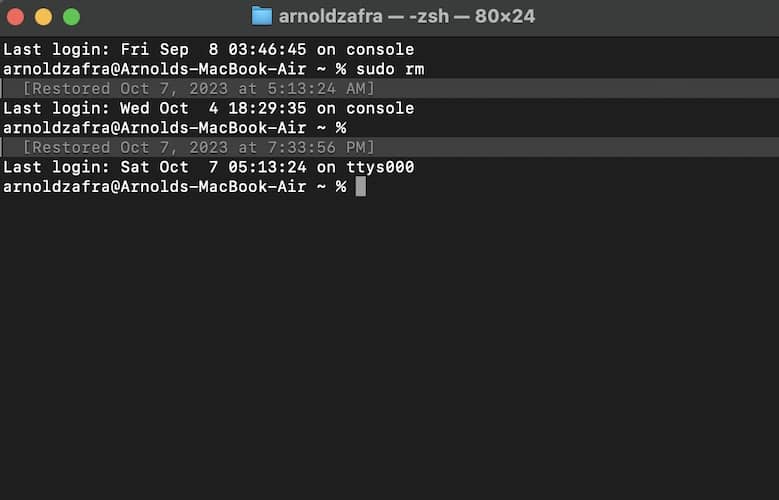The image size is (779, 500).
Task: Click "console" in the first login line
Action: click(380, 49)
